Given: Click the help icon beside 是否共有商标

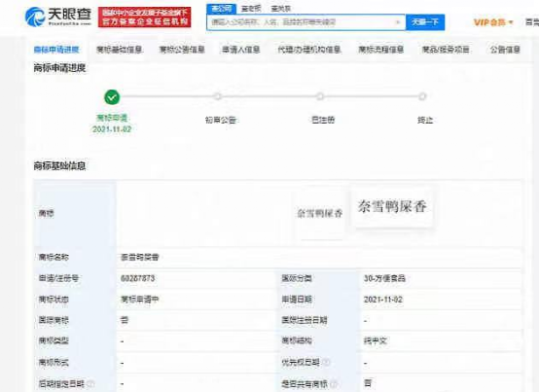Looking at the screenshot, I should click(x=334, y=384).
